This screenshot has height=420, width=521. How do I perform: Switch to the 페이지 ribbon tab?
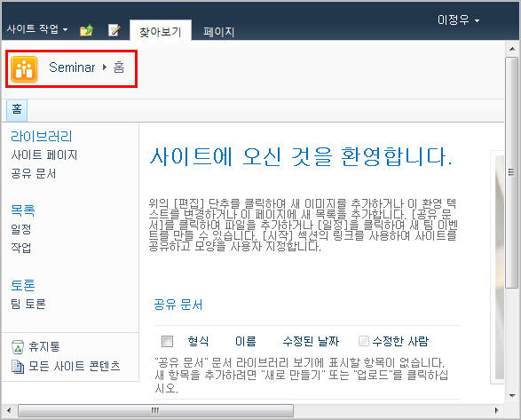pyautogui.click(x=219, y=32)
